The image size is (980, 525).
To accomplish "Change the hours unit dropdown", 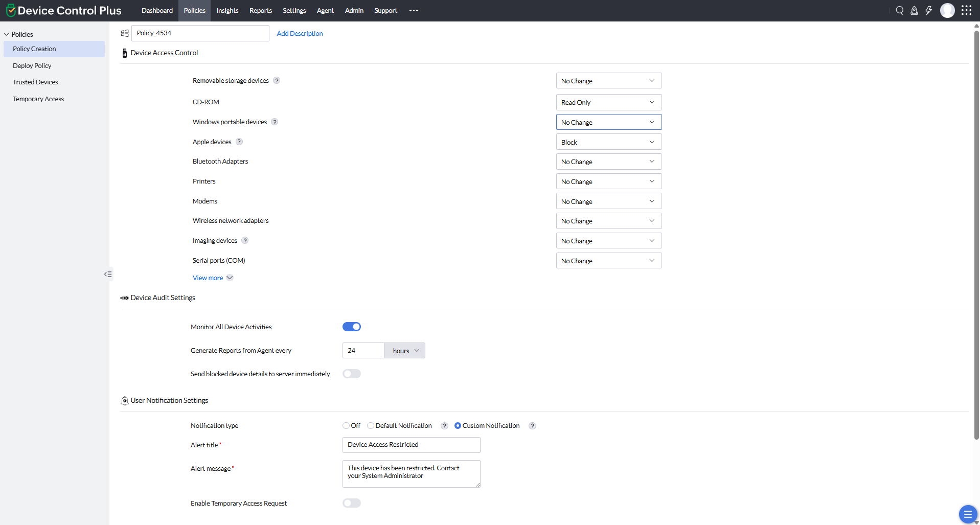I will point(405,351).
